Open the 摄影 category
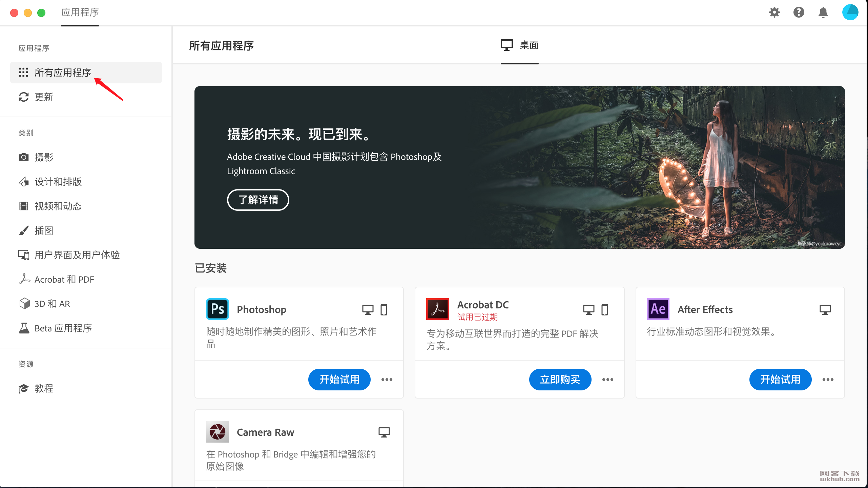Viewport: 868px width, 488px height. pyautogui.click(x=86, y=157)
